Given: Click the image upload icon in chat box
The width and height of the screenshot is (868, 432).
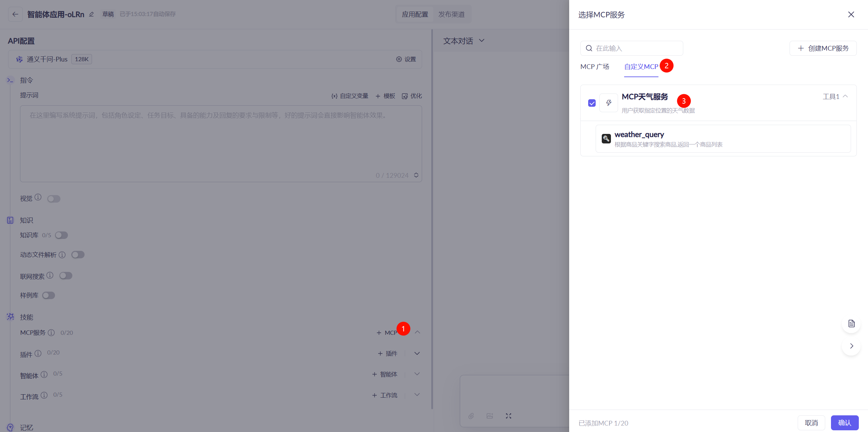Looking at the screenshot, I should point(490,416).
